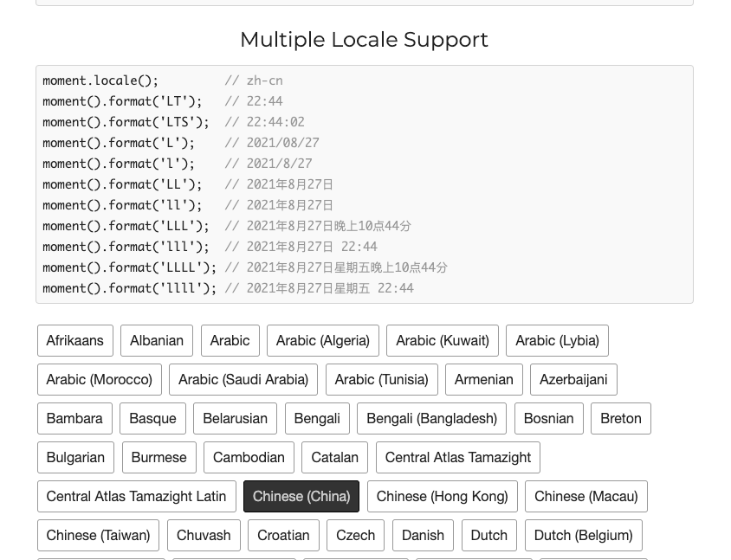Select Arabic (Morocco) locale
Image resolution: width=731 pixels, height=560 pixels.
click(x=99, y=379)
